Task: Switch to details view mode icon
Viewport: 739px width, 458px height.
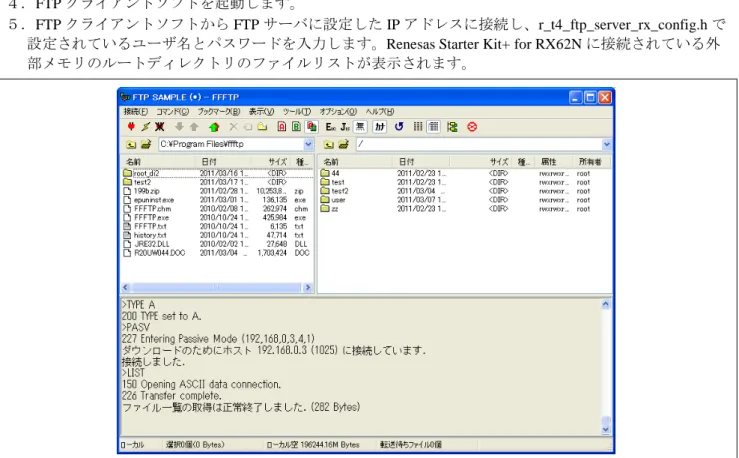Action: click(433, 127)
